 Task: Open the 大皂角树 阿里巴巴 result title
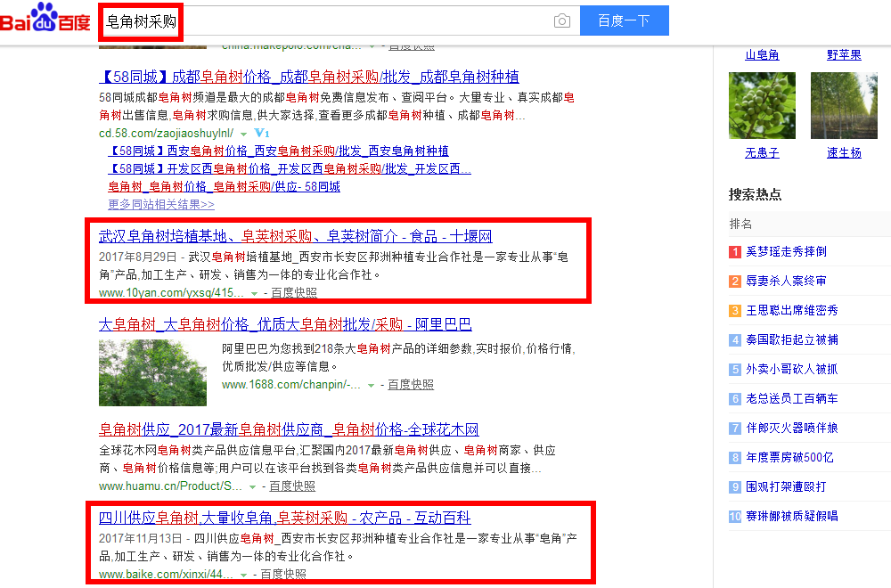285,324
